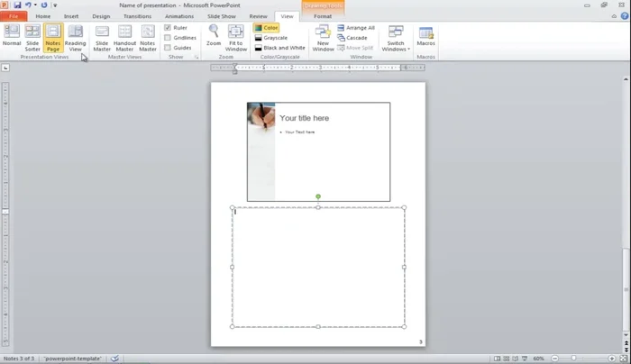Open the Animations ribbon tab

pyautogui.click(x=178, y=16)
